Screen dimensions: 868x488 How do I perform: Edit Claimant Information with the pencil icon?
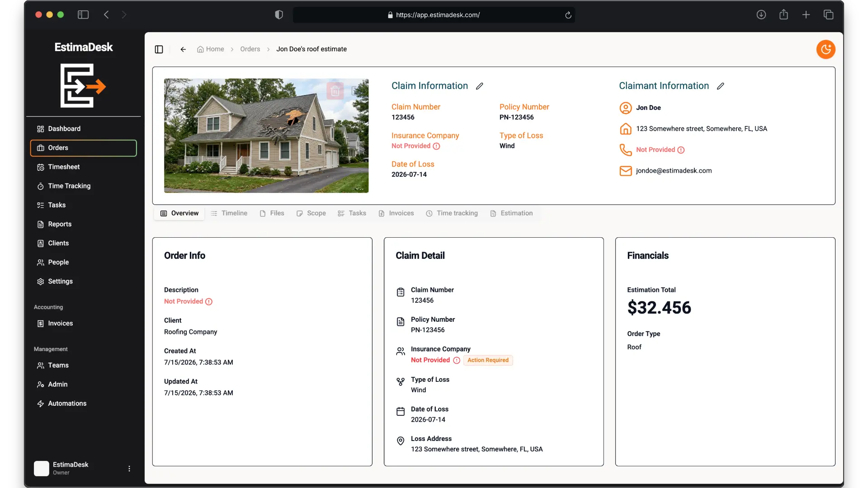pos(721,86)
